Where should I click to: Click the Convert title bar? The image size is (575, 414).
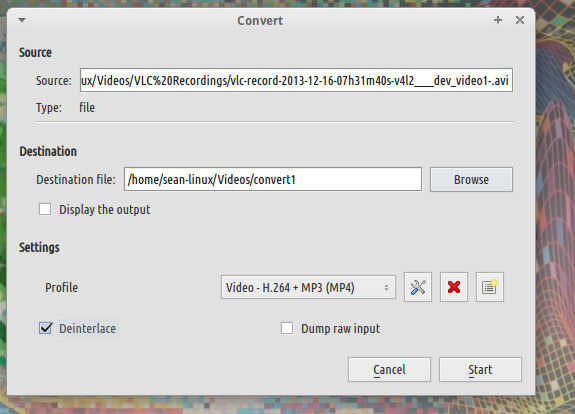(x=260, y=20)
